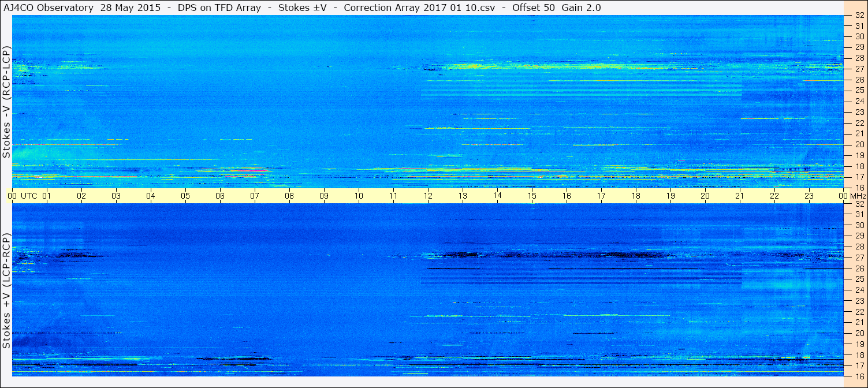Select the 06 hour mark on the time axis
Viewport: 868px width, 388px height.
click(220, 196)
